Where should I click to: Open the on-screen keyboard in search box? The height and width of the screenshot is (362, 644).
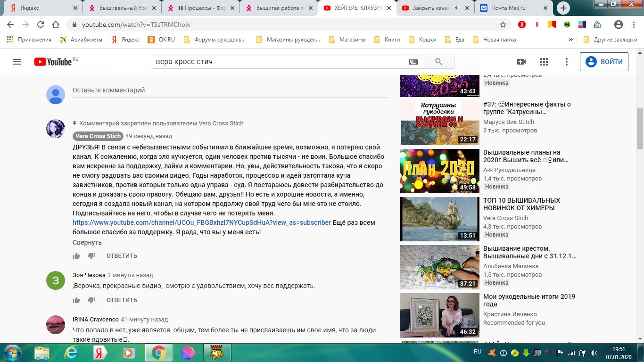[413, 62]
